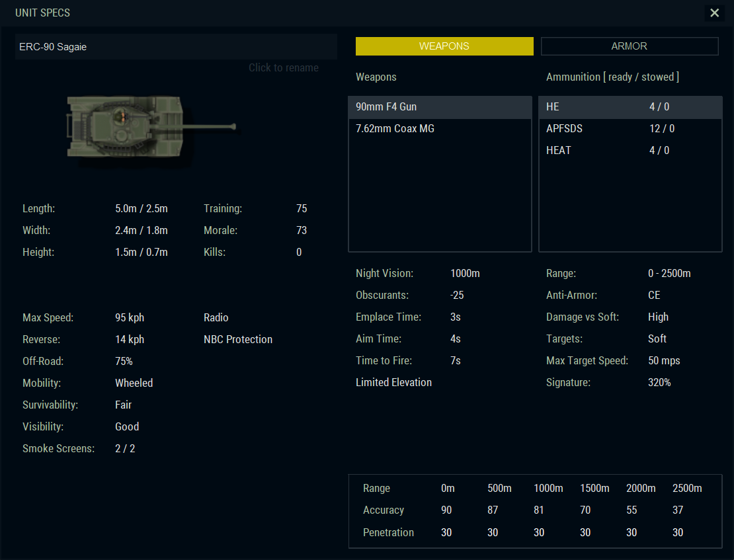
Task: Click the Penetration row label
Action: click(x=388, y=533)
